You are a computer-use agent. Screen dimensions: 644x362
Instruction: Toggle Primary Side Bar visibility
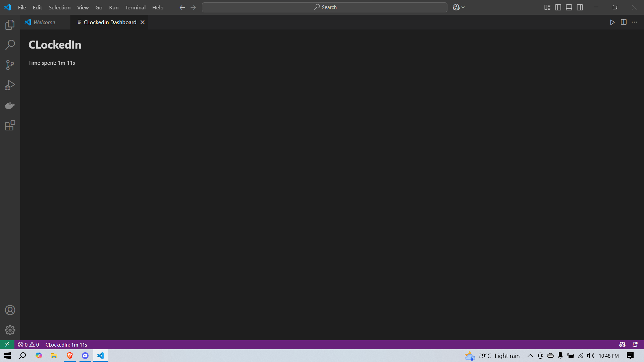coord(558,7)
